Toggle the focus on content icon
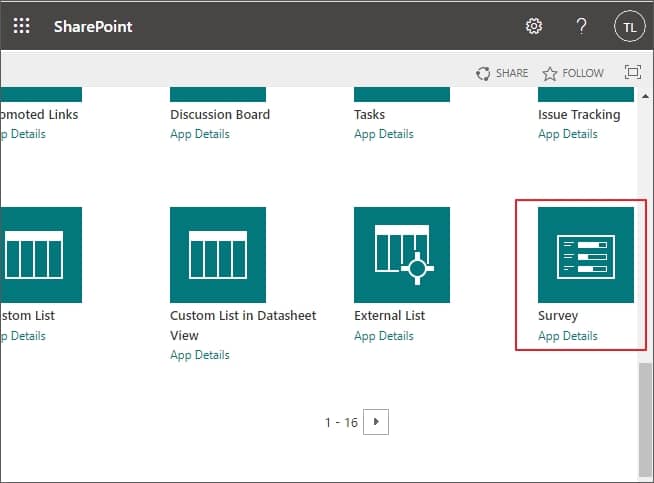The image size is (654, 483). tap(633, 72)
